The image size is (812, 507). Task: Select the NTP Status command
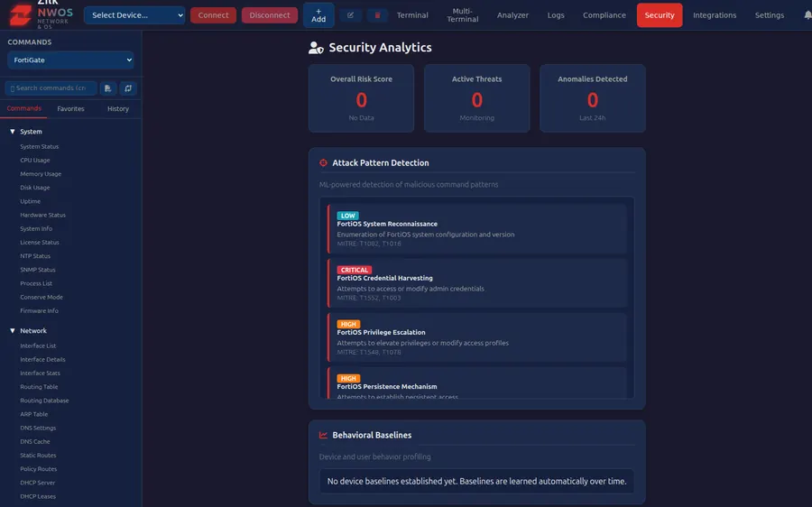coord(35,256)
